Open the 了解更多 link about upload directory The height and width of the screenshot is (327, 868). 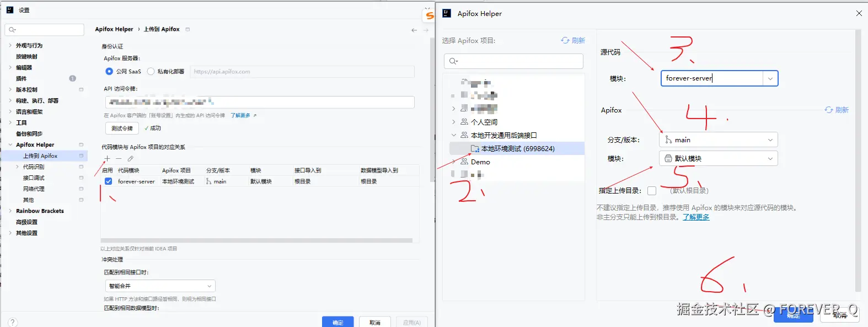point(696,217)
